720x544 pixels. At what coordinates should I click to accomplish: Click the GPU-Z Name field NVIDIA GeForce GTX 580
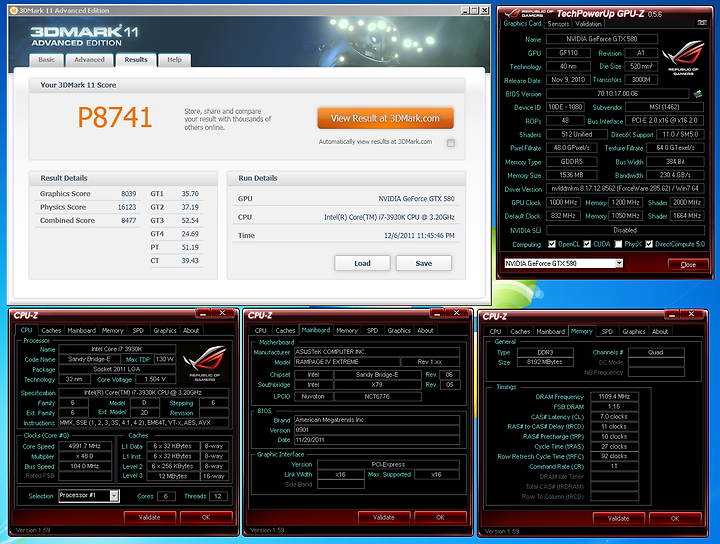[602, 39]
